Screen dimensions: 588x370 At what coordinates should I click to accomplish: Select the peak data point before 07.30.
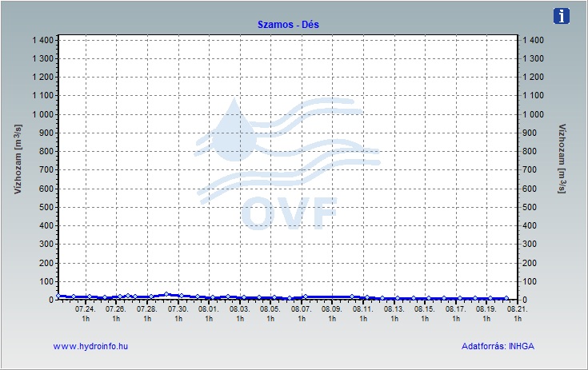point(166,294)
